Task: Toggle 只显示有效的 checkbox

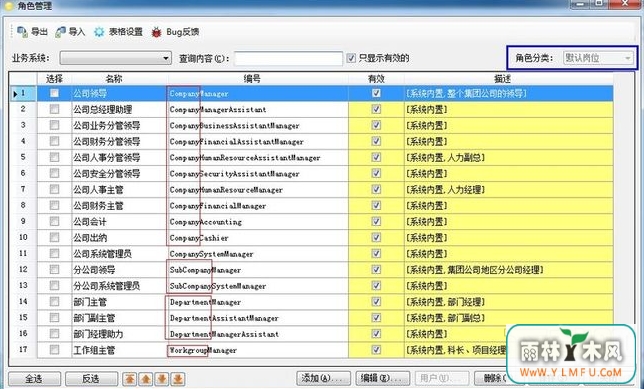Action: [x=351, y=58]
